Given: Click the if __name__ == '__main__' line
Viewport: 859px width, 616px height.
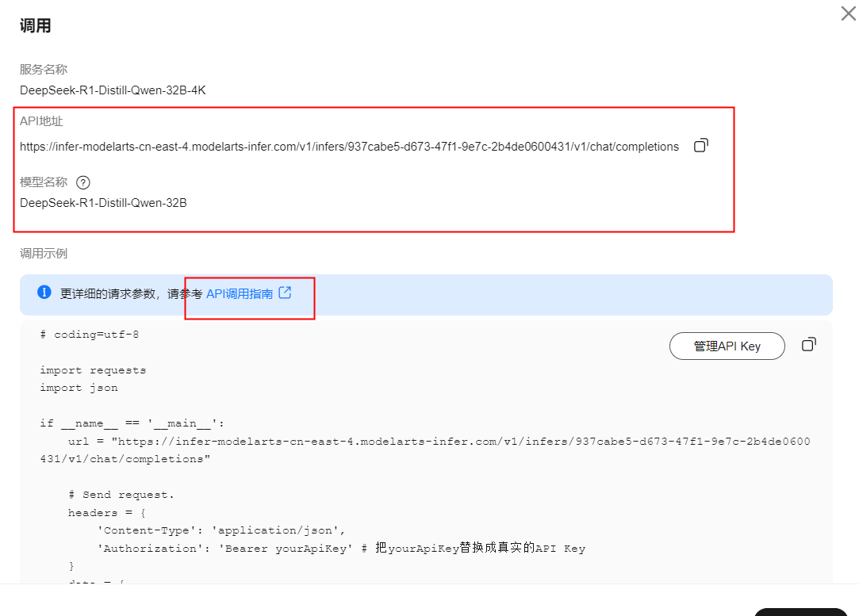Looking at the screenshot, I should (x=132, y=423).
